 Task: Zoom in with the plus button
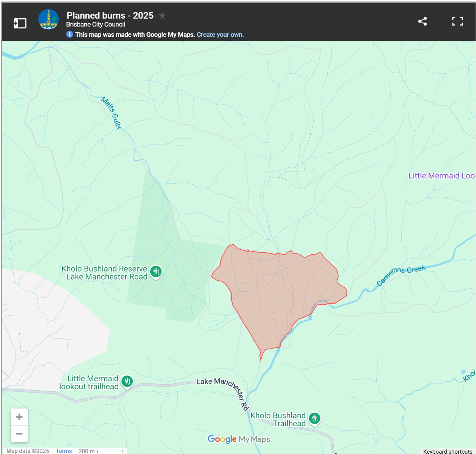19,417
